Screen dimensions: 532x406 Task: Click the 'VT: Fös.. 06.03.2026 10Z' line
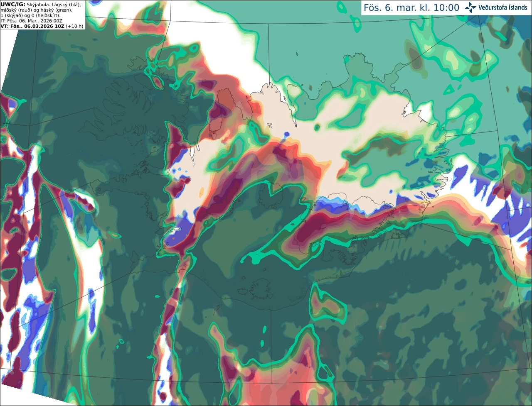32,26
